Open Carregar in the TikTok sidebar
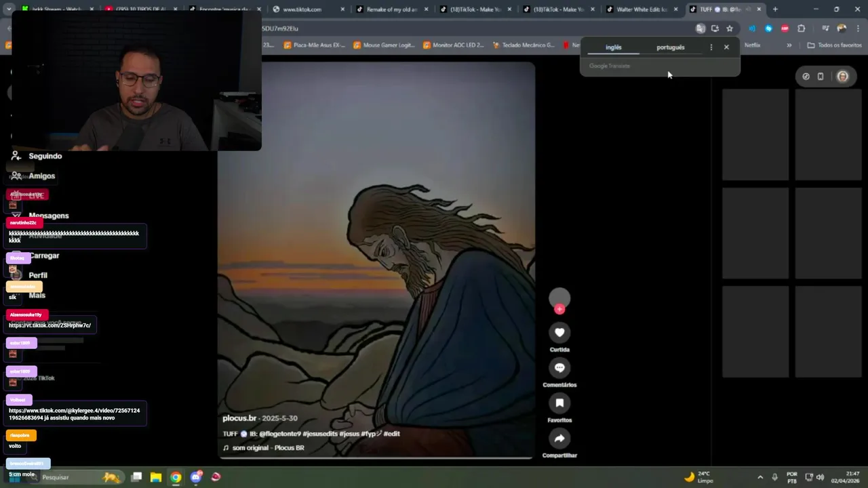Viewport: 868px width, 488px height. (36, 256)
